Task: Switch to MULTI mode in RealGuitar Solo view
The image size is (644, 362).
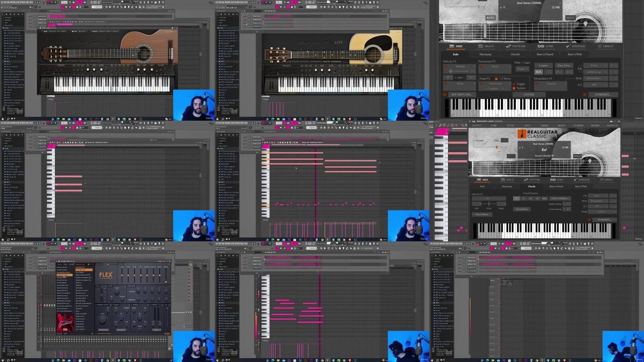Action: click(485, 46)
